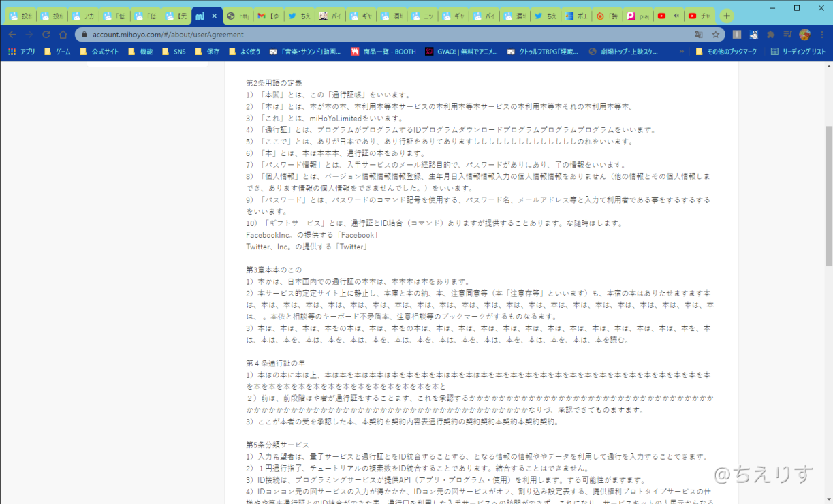Click the rabbit extension icon near the address bar
This screenshot has height=504, width=833.
pos(754,35)
